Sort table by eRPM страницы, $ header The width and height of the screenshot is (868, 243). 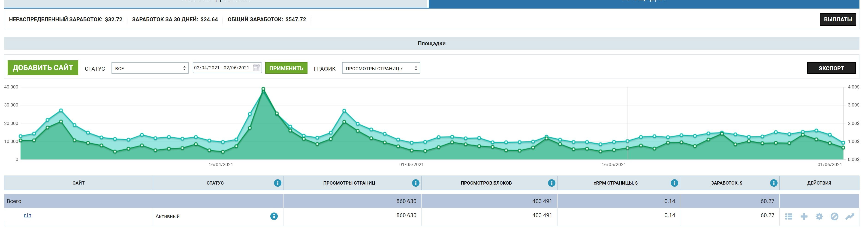(615, 183)
